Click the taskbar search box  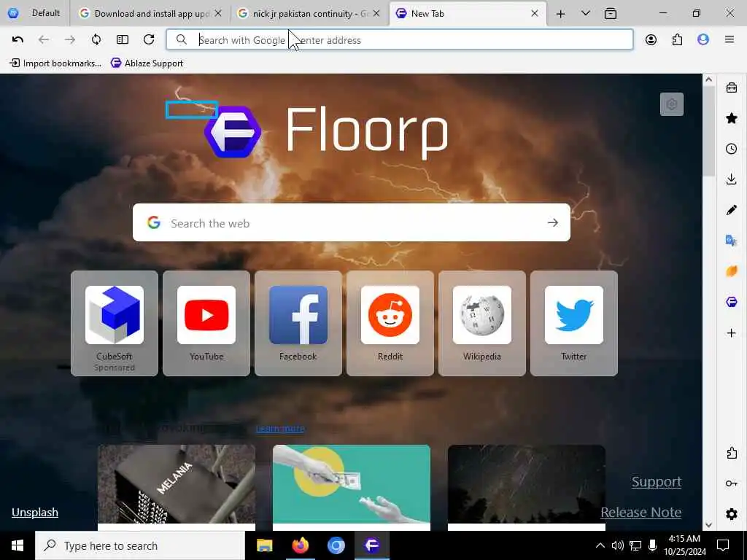tap(140, 545)
